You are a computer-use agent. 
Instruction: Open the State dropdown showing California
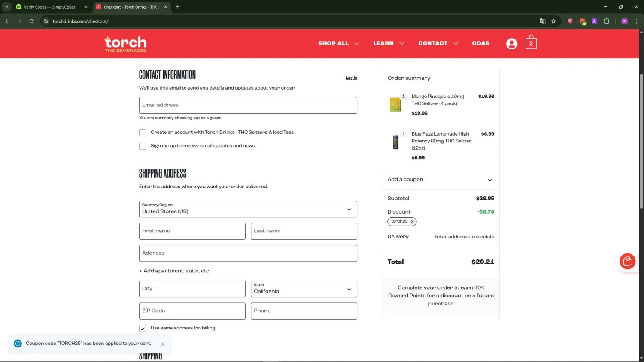pyautogui.click(x=304, y=289)
